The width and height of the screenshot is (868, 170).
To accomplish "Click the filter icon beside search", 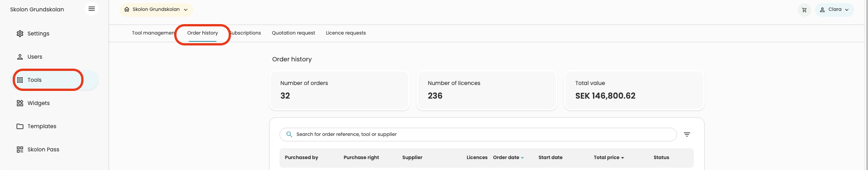I will click(687, 135).
